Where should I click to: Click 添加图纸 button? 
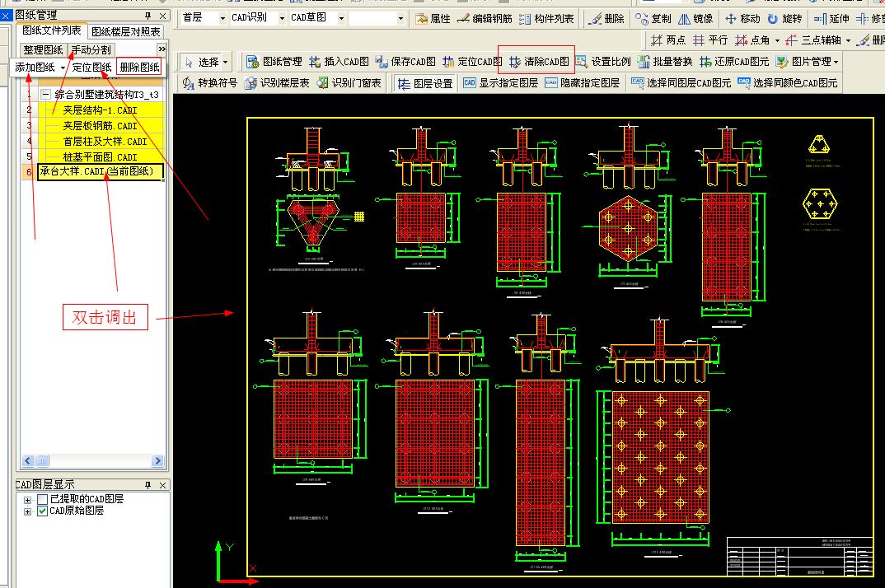35,68
